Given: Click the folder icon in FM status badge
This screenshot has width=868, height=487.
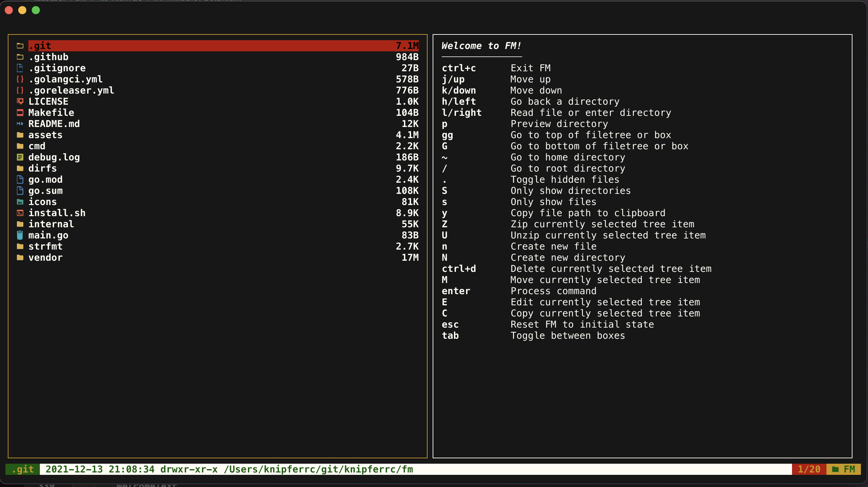Looking at the screenshot, I should point(835,469).
